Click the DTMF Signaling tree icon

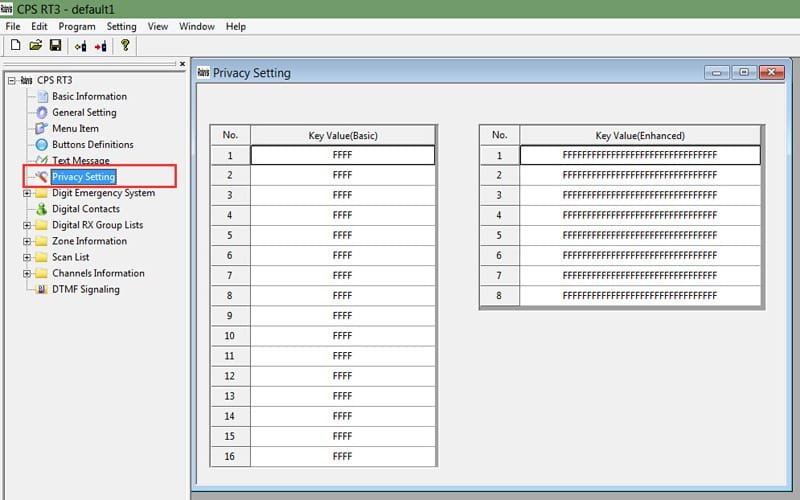point(41,290)
